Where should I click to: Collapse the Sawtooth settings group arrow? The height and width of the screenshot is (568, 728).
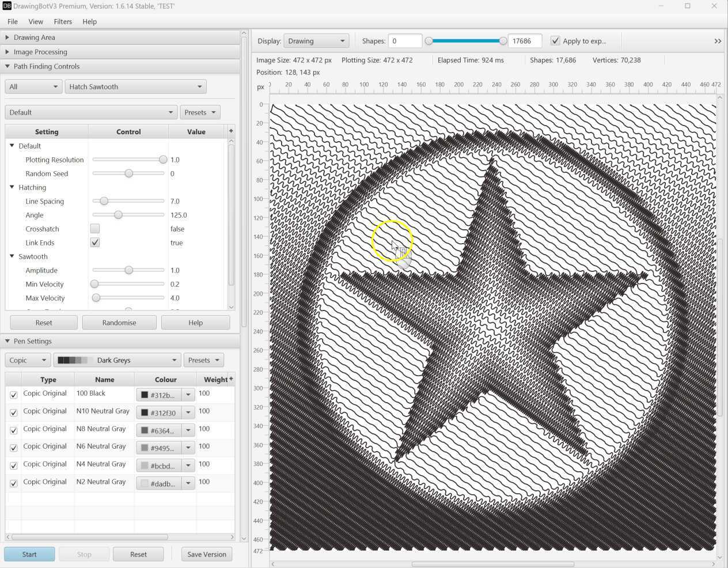tap(12, 256)
